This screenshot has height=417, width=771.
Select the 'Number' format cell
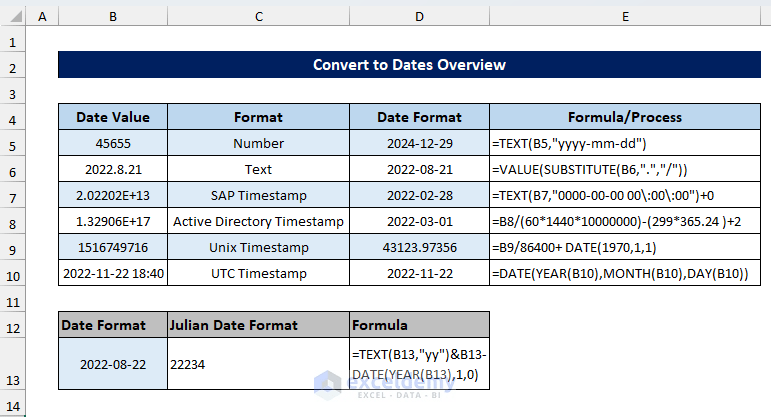point(259,143)
